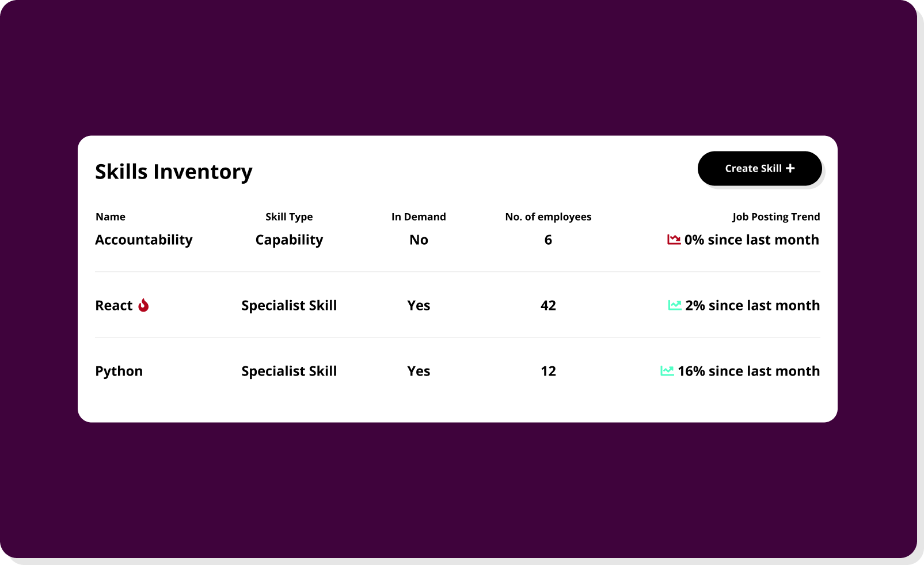
Task: Select the Accountability skill name
Action: (x=144, y=240)
